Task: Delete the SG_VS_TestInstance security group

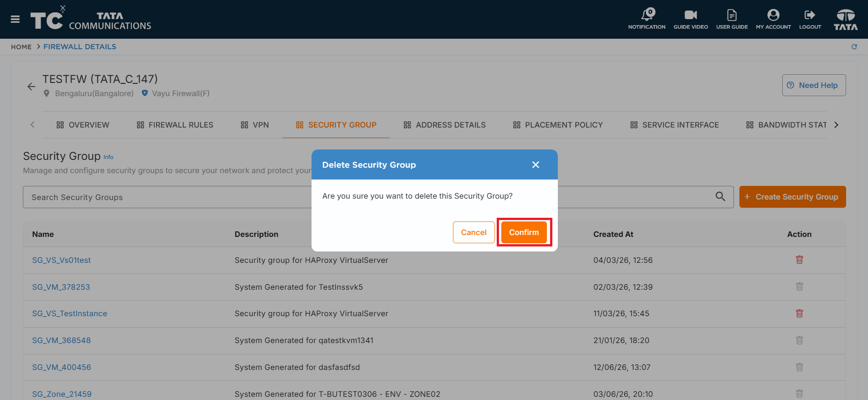Action: 799,313
